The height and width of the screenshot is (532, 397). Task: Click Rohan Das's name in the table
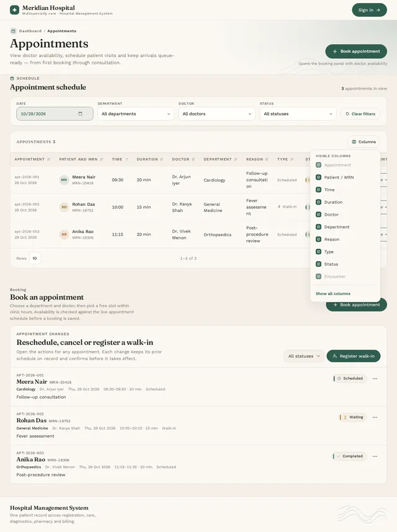(x=84, y=204)
